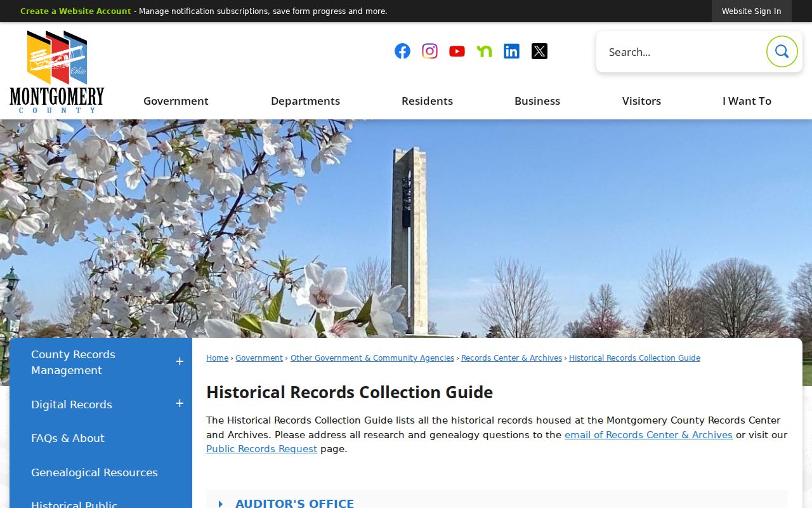Screen dimensions: 812x508
Task: Click the Government breadcrumb link
Action: pos(259,358)
